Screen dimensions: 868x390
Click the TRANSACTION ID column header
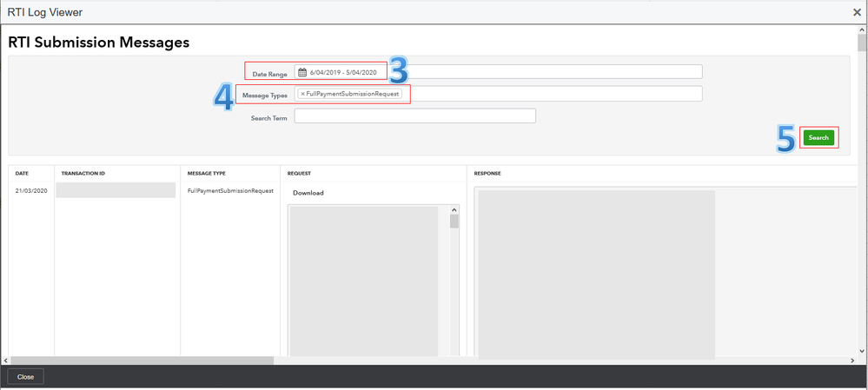tap(83, 174)
